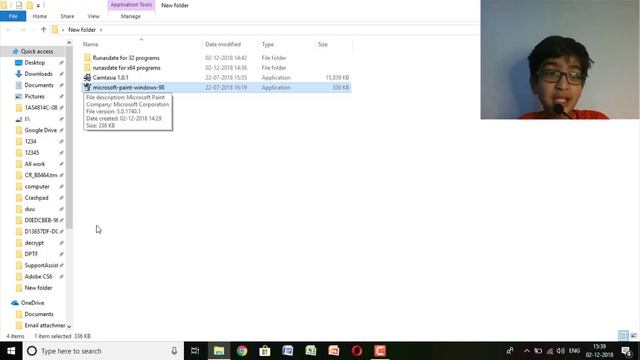This screenshot has width=640, height=360.
Task: Open the 1A54814C-08 pinned folder
Action: pyautogui.click(x=41, y=108)
